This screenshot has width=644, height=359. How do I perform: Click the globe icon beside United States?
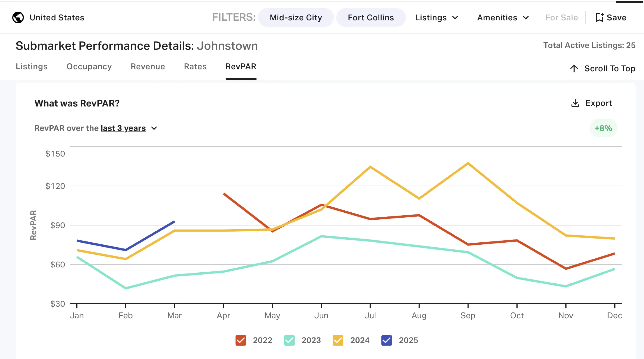[18, 17]
